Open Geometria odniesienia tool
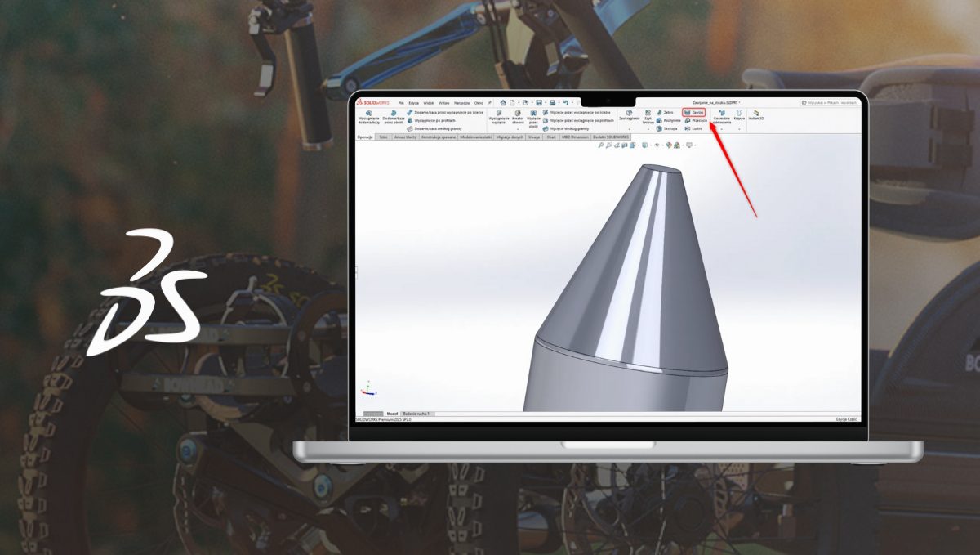The image size is (980, 555). tap(722, 117)
